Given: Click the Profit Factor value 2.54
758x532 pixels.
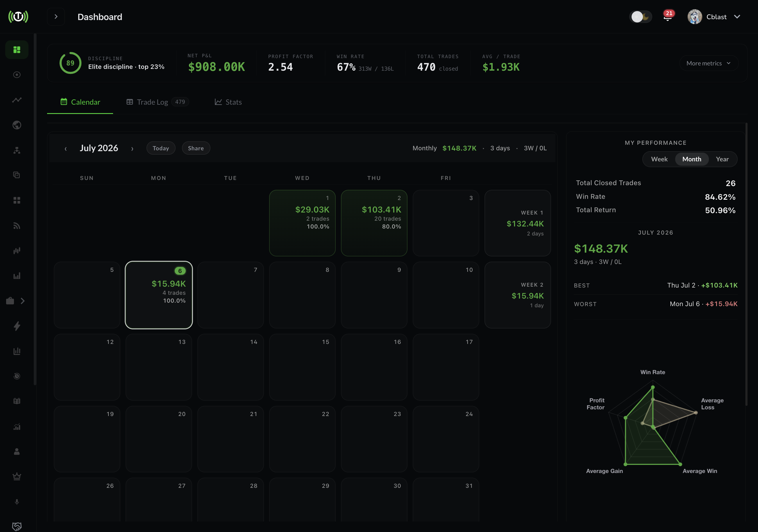Looking at the screenshot, I should point(280,67).
